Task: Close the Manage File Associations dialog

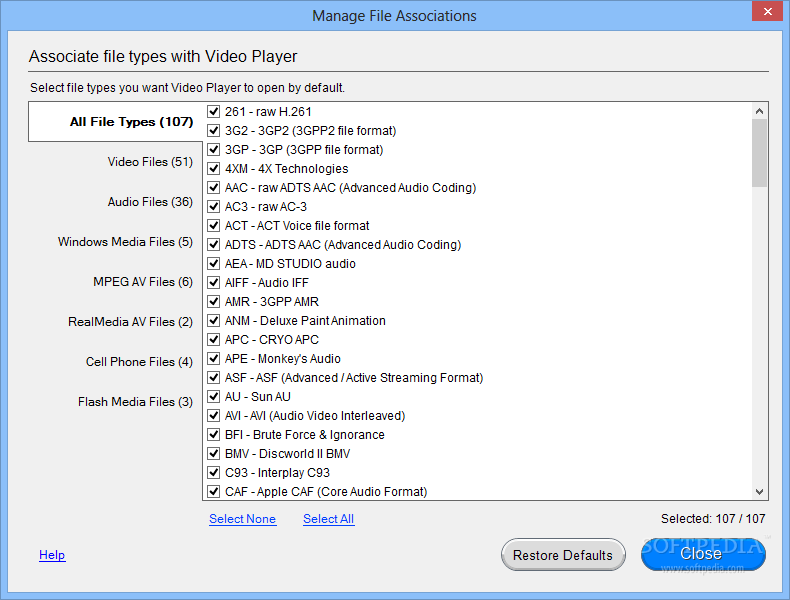Action: coord(767,11)
